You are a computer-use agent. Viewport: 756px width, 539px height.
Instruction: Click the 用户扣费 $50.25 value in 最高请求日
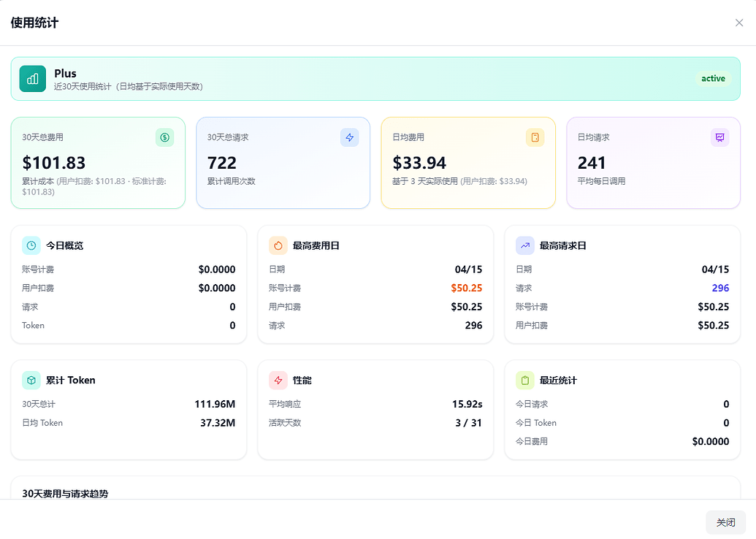point(714,326)
